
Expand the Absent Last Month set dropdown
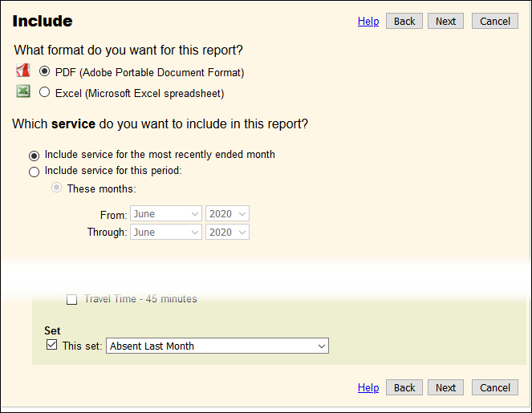point(217,346)
